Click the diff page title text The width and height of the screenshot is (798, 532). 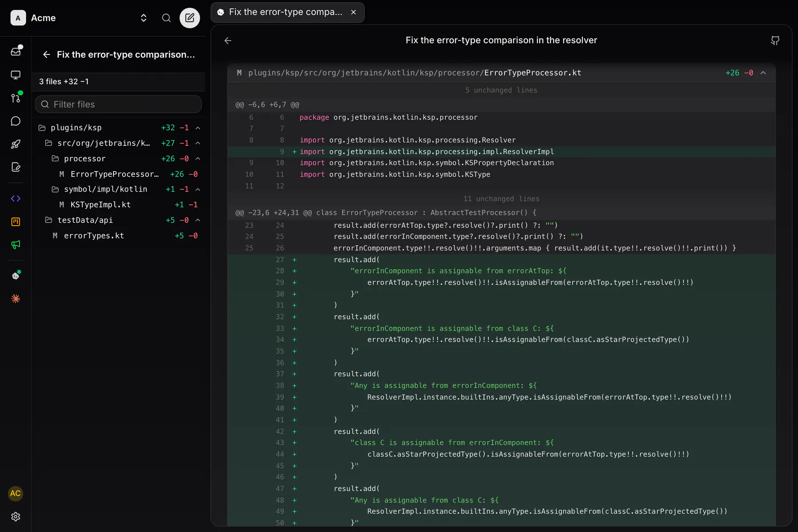(x=501, y=40)
